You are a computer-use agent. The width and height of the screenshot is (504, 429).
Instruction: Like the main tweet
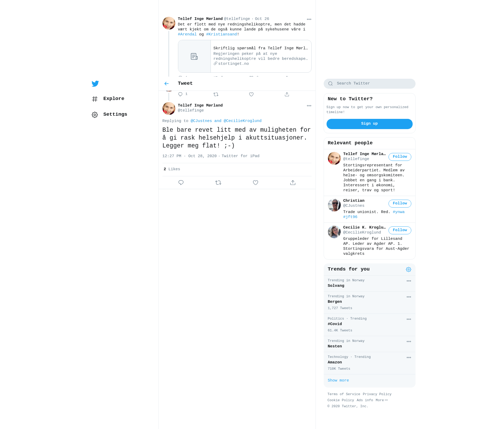click(x=255, y=183)
